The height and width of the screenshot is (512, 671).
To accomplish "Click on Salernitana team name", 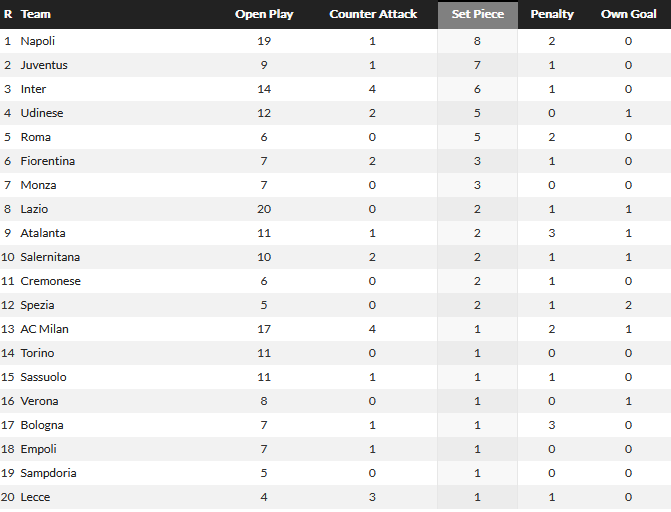I will click(x=50, y=257).
